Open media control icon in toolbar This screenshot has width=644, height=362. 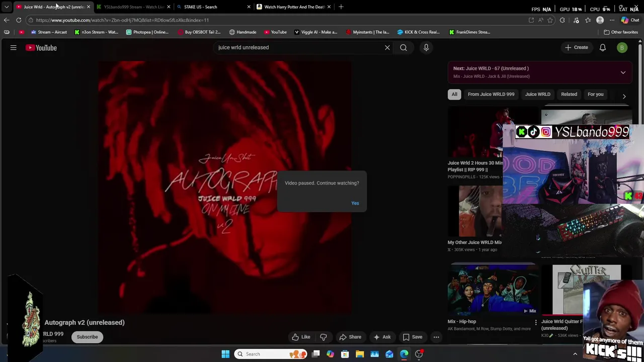click(x=576, y=20)
